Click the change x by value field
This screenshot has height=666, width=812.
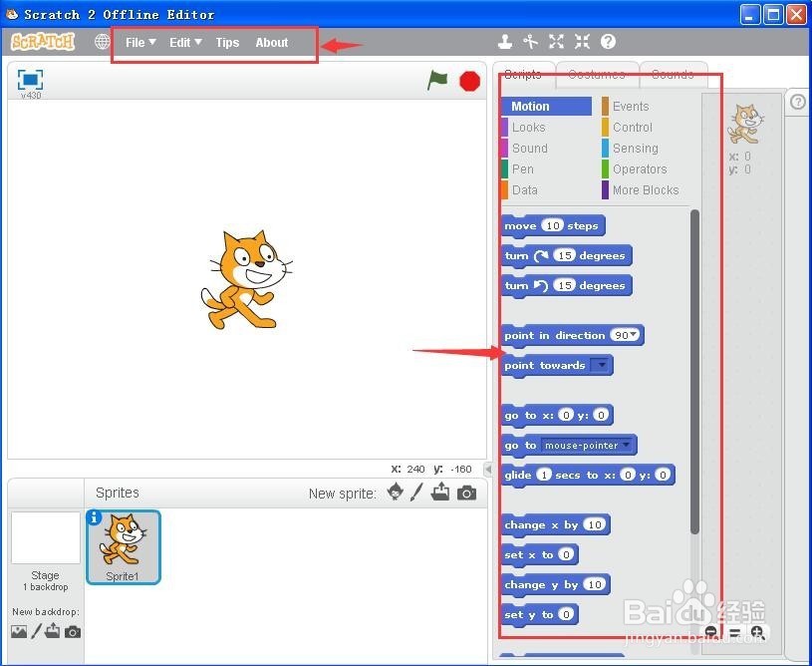pos(595,524)
